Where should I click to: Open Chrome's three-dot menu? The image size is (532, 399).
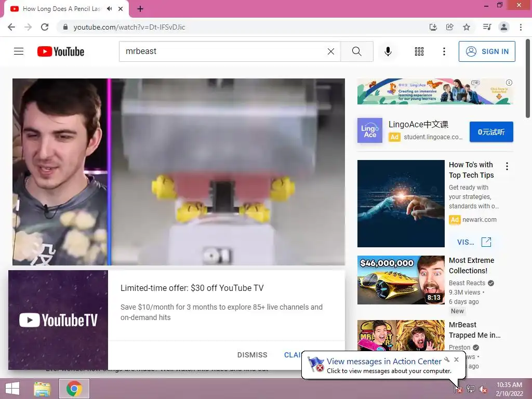(x=521, y=27)
